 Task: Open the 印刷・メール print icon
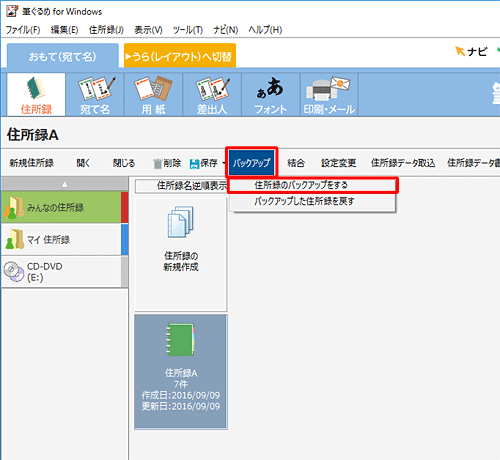point(329,95)
